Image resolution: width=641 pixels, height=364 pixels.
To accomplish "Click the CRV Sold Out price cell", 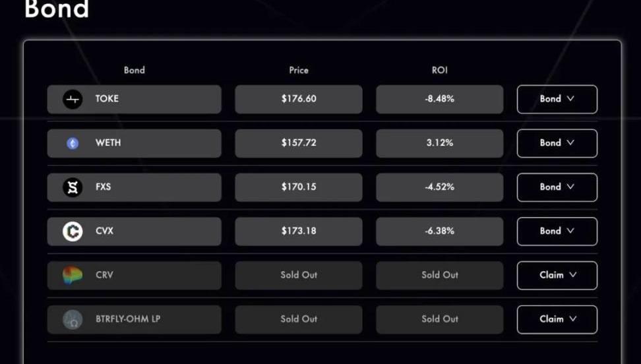I will (x=299, y=276).
